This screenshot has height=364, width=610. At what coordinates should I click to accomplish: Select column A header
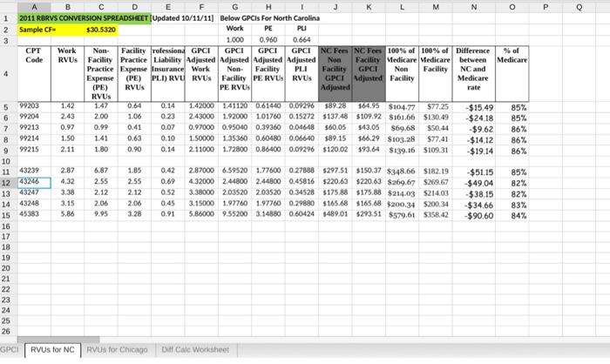(34, 7)
